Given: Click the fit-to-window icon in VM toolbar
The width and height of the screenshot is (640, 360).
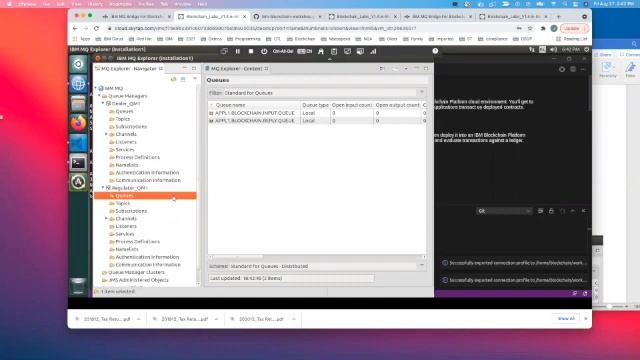Looking at the screenshot, I should tap(347, 51).
